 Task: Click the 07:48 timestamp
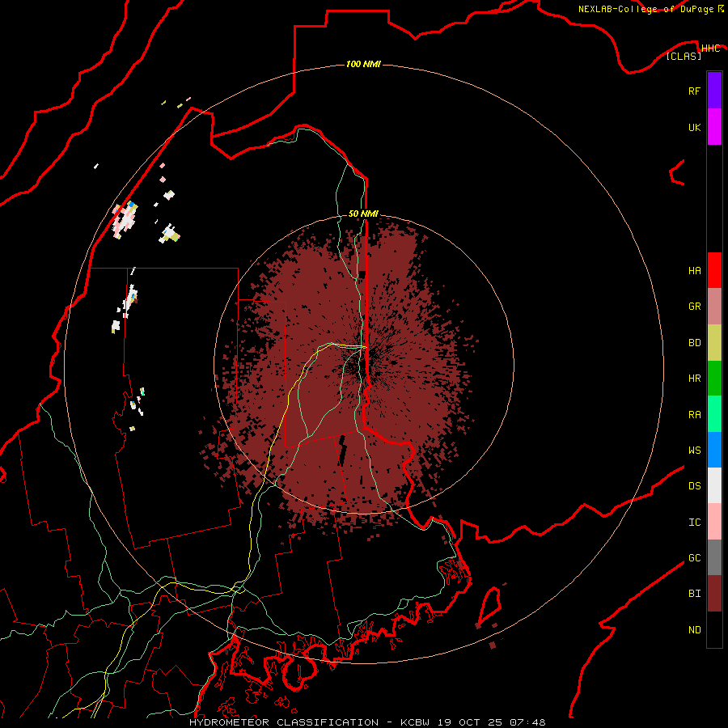[528, 722]
